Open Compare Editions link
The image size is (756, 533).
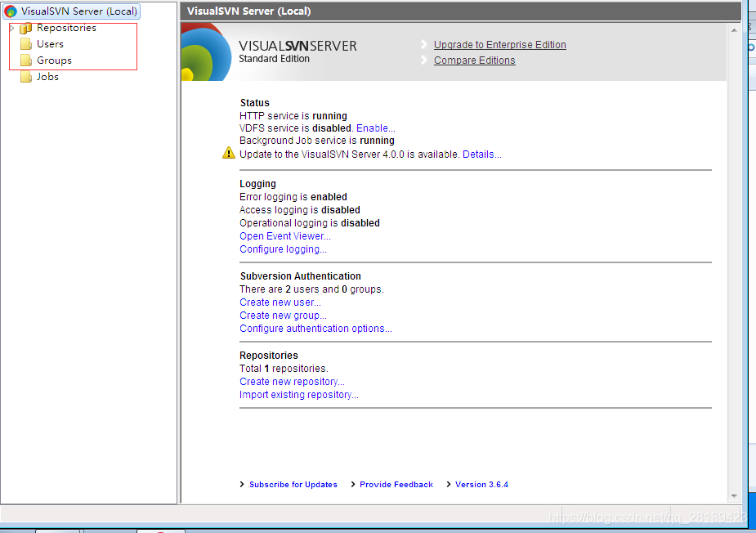(474, 60)
